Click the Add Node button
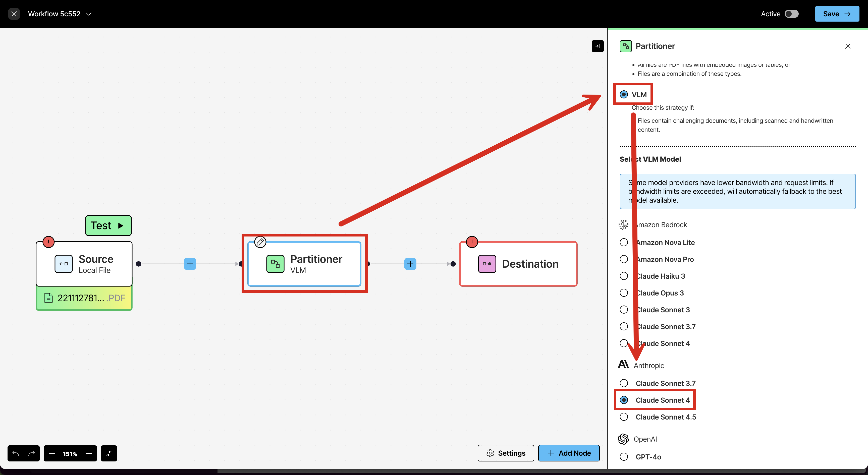The image size is (868, 475). pos(568,453)
